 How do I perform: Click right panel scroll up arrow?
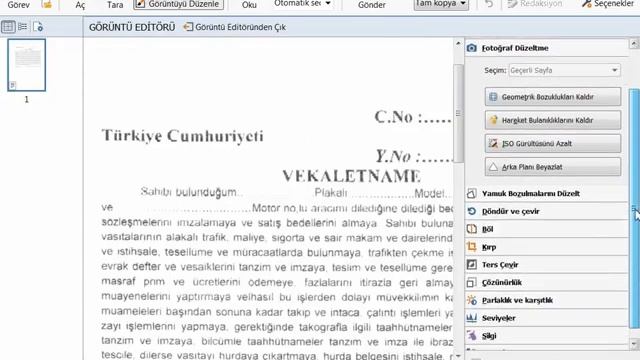point(634,43)
